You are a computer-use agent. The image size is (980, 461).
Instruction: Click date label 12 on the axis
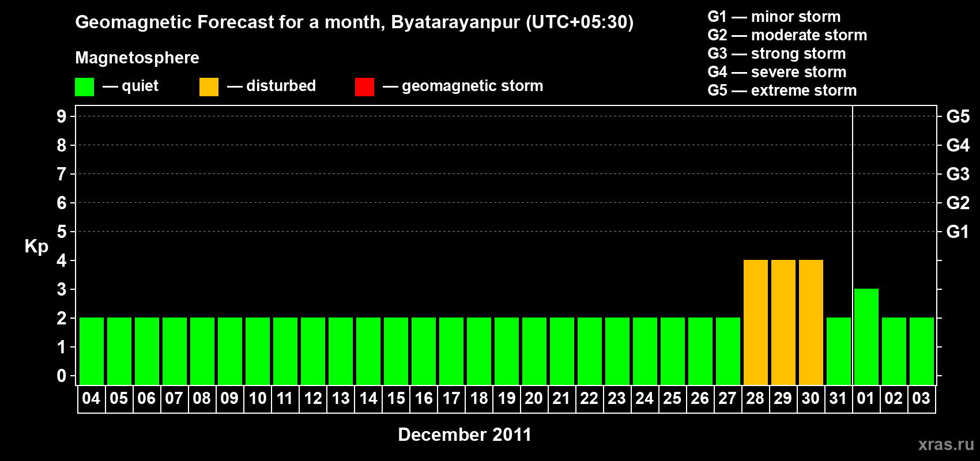pos(313,399)
